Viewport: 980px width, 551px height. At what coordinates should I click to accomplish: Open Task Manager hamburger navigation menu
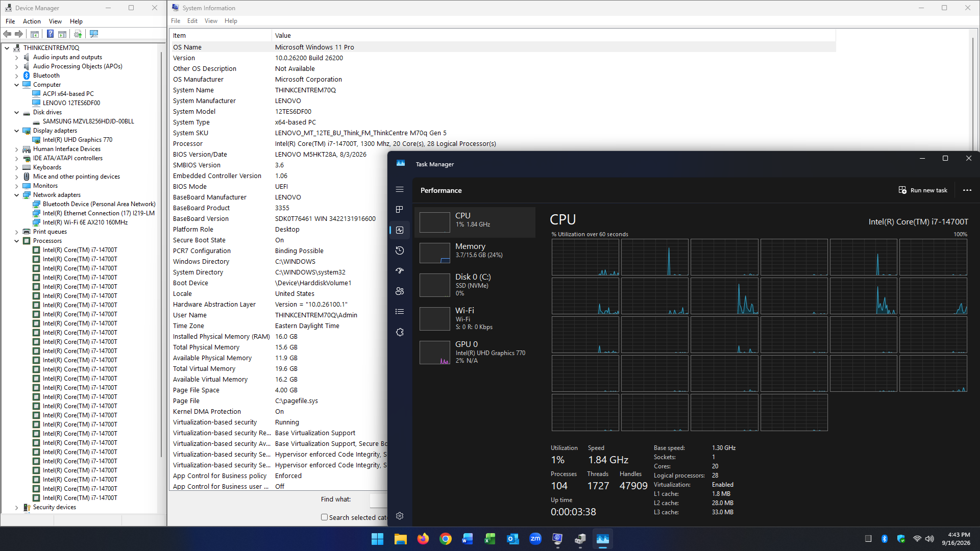point(400,189)
